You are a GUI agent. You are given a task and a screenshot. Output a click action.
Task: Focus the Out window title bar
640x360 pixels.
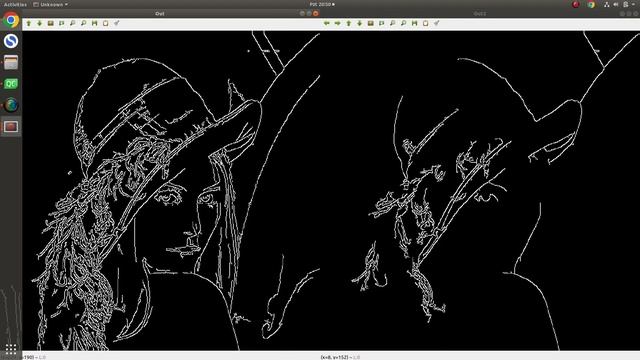[x=160, y=13]
